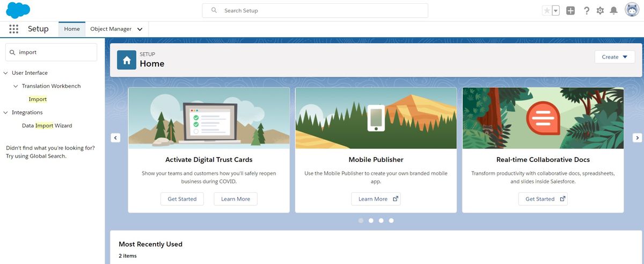Open the global actions plus icon
The width and height of the screenshot is (644, 264).
click(570, 11)
